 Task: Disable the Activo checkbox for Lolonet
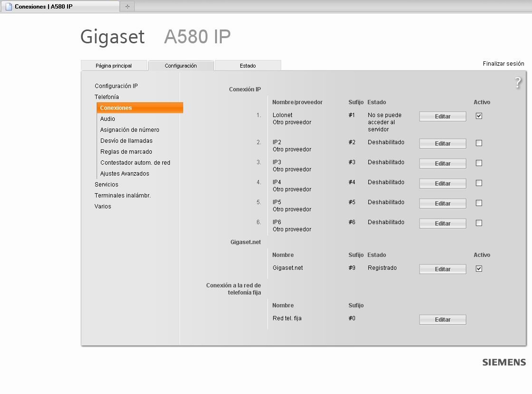coord(479,116)
